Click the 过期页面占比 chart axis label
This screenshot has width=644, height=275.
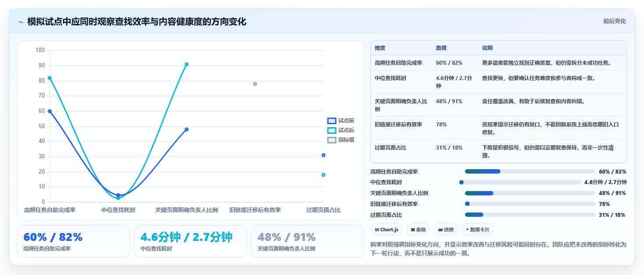324,210
